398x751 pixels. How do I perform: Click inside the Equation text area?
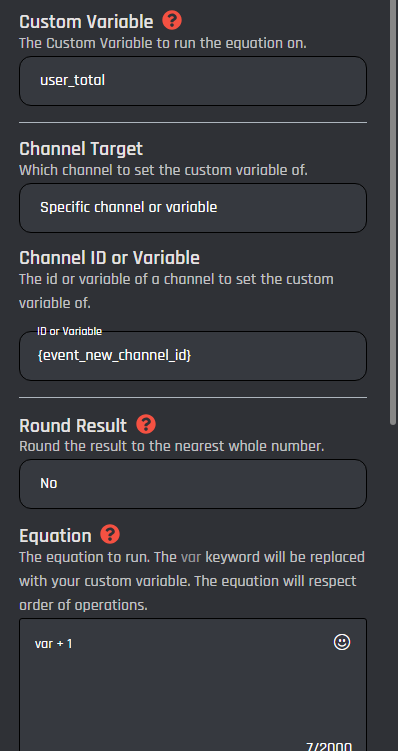193,685
